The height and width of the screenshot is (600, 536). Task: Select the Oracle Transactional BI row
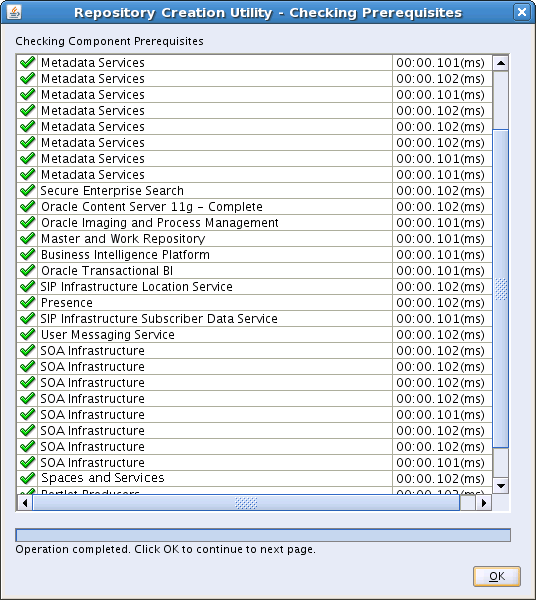254,271
